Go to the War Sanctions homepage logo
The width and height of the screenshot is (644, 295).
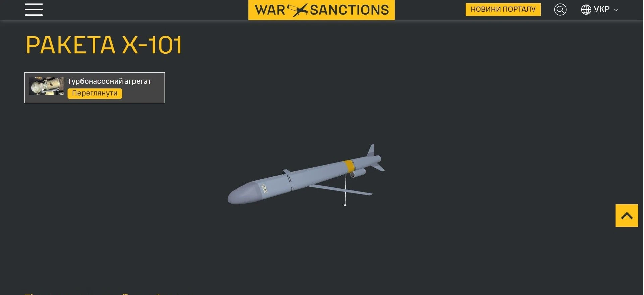321,10
